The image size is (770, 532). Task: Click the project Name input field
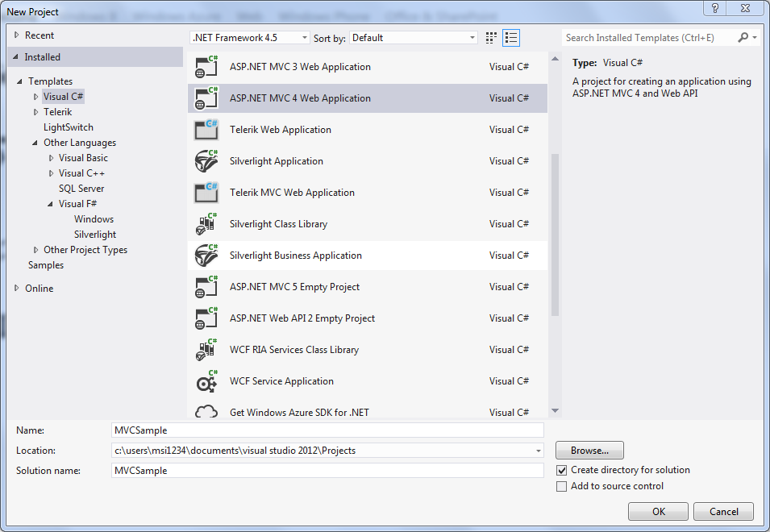click(327, 430)
